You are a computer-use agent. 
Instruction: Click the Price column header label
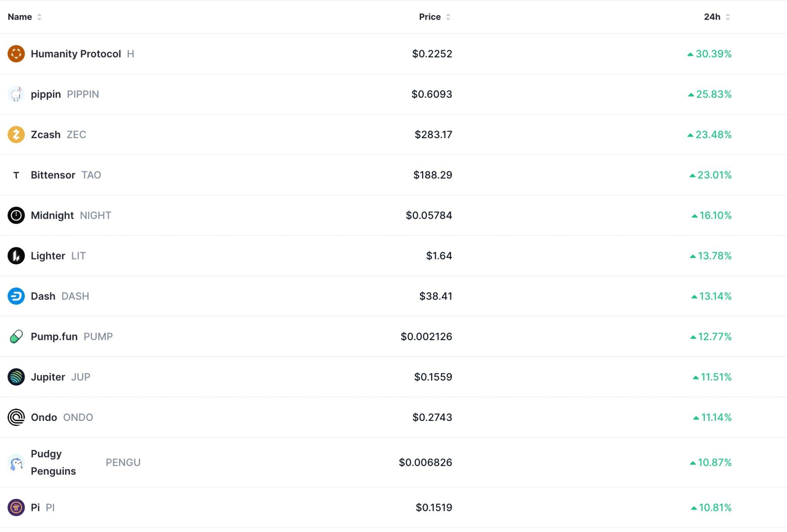coord(430,17)
